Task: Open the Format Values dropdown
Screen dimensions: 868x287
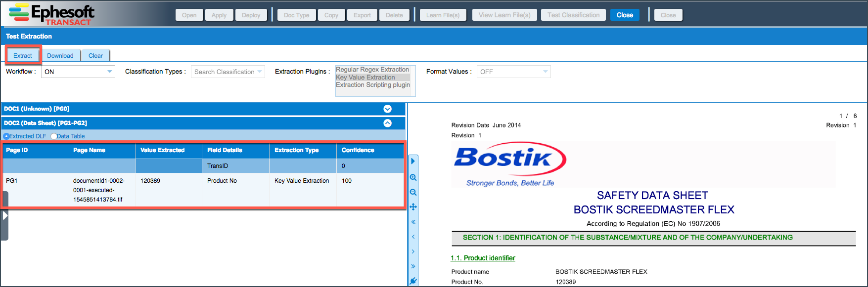Action: [513, 72]
